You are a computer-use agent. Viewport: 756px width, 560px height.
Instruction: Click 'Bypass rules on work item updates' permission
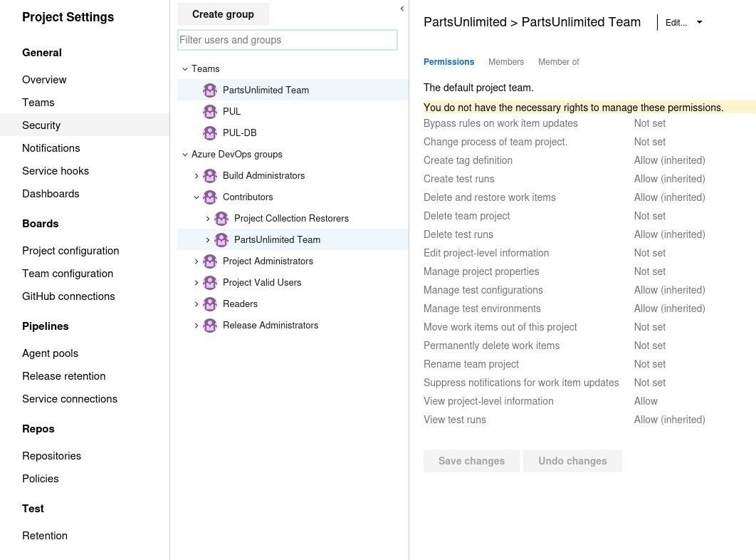[x=500, y=123]
